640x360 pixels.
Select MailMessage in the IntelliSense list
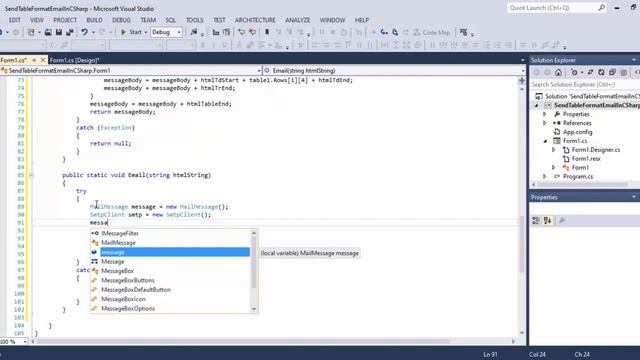pyautogui.click(x=170, y=243)
